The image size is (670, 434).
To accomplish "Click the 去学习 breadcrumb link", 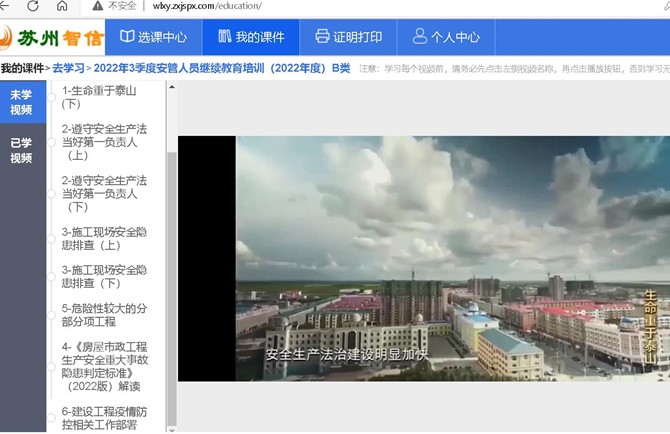I will pos(68,69).
